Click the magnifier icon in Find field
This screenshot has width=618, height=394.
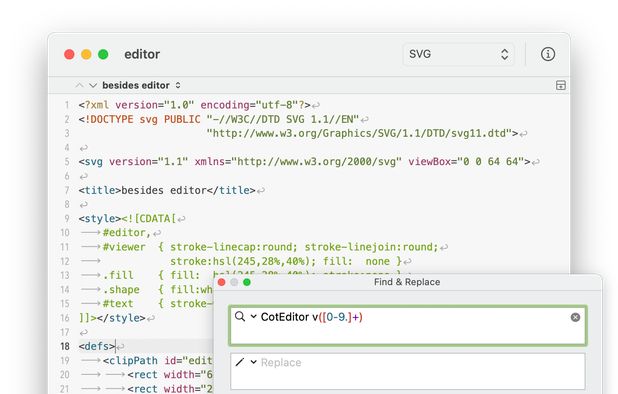point(240,316)
